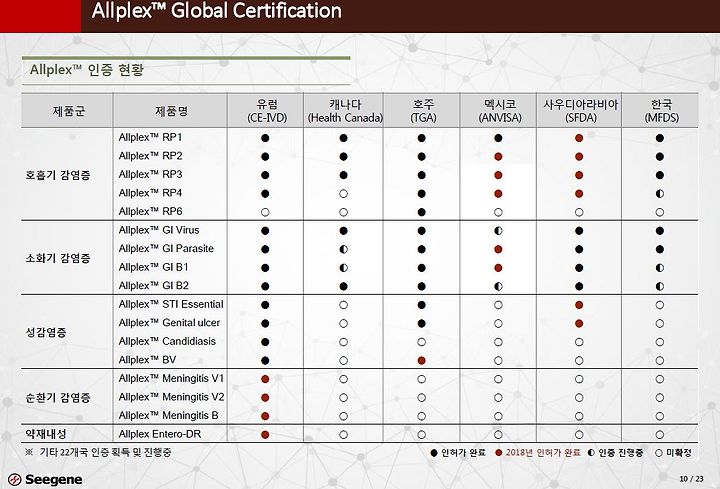Click the RP1 dot under CE-IVD
The height and width of the screenshot is (489, 720).
click(x=265, y=138)
